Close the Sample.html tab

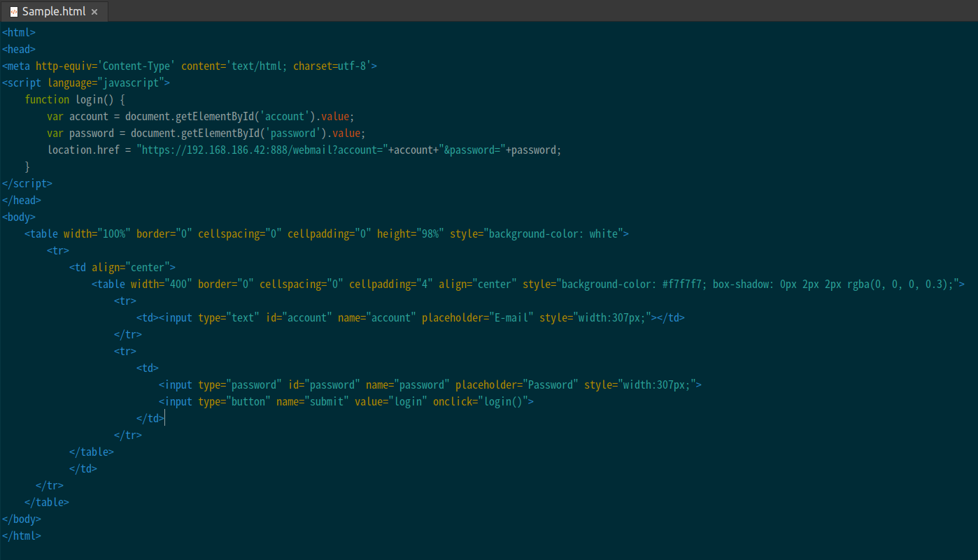click(x=94, y=12)
